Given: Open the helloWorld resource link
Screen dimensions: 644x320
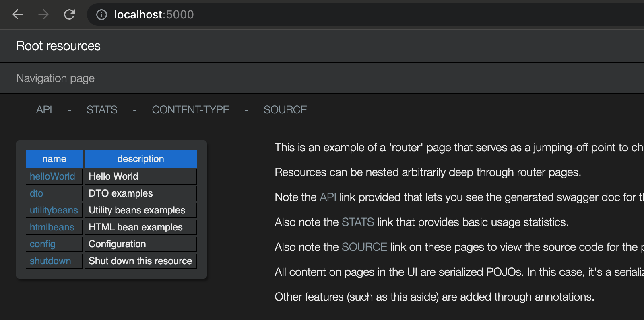Looking at the screenshot, I should point(52,176).
